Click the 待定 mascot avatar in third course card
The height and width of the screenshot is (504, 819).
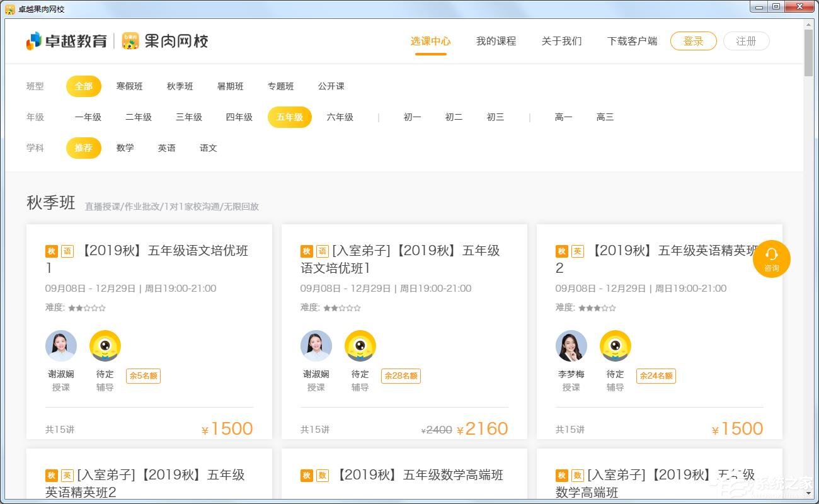tap(615, 346)
